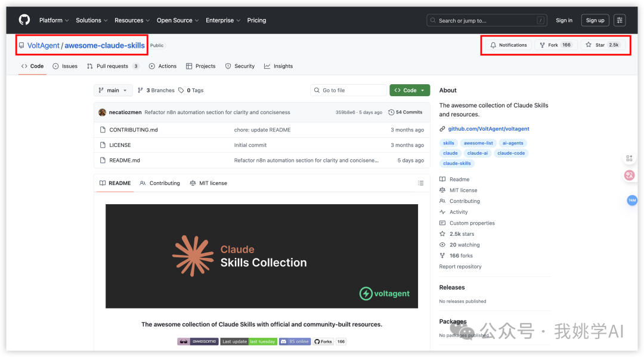The height and width of the screenshot is (357, 644).
Task: Expand the green Code dropdown button
Action: pos(410,90)
